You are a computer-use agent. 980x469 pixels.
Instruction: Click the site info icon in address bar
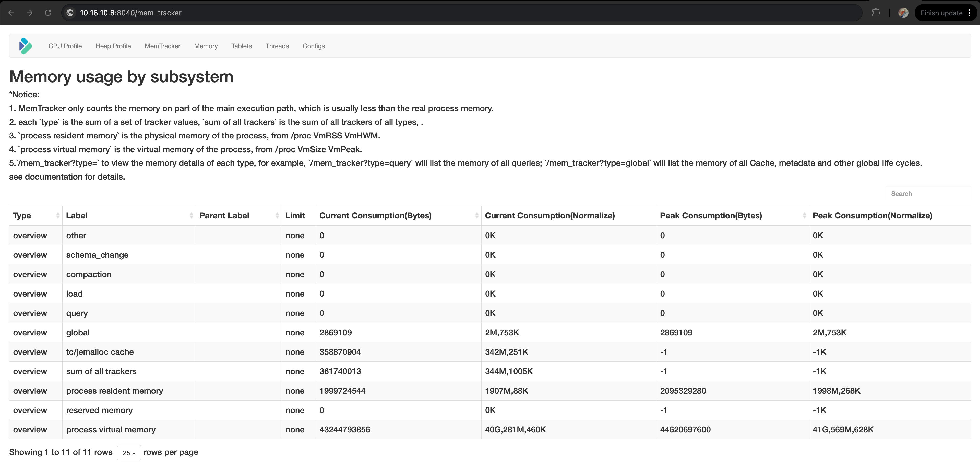click(x=70, y=13)
